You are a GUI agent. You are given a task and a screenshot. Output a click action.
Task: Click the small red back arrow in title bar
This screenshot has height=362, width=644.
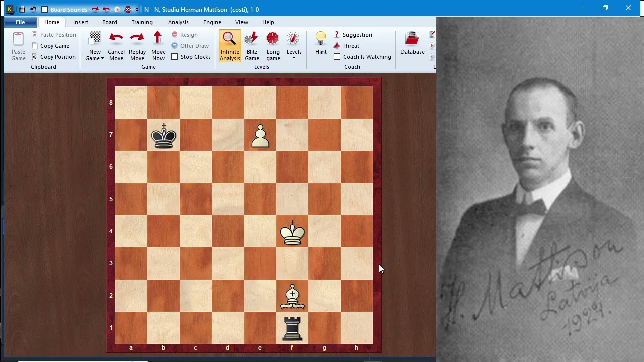[106, 9]
